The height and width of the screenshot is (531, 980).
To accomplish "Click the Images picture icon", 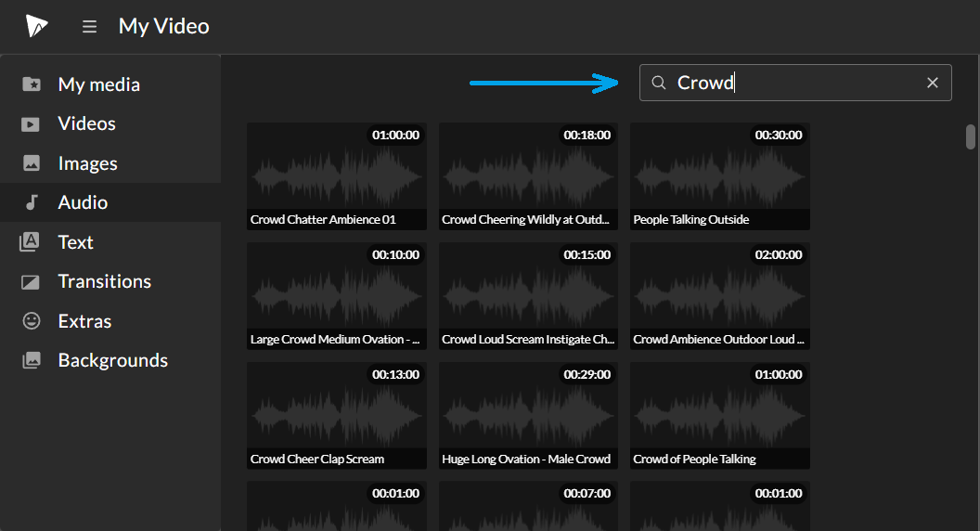I will point(32,163).
